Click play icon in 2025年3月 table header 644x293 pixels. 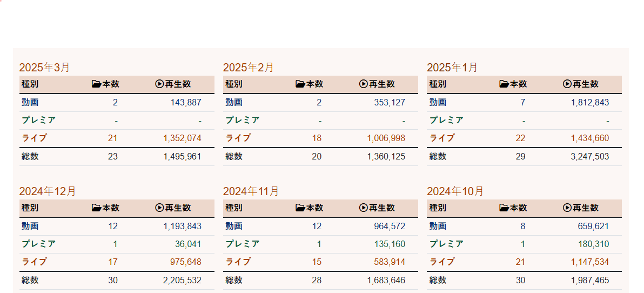pyautogui.click(x=159, y=84)
